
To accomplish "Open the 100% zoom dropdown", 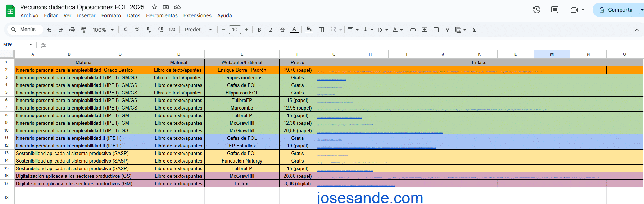I will [103, 30].
